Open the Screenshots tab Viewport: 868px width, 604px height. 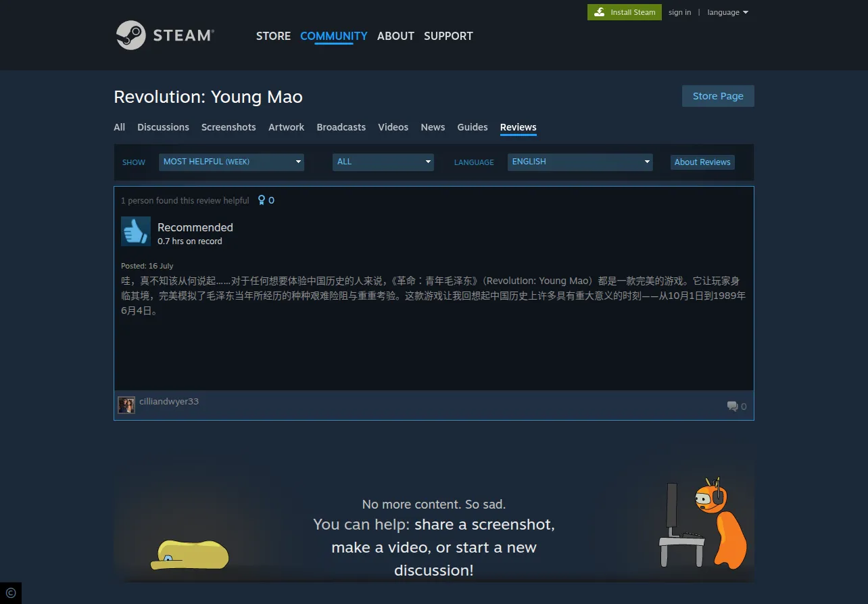228,127
